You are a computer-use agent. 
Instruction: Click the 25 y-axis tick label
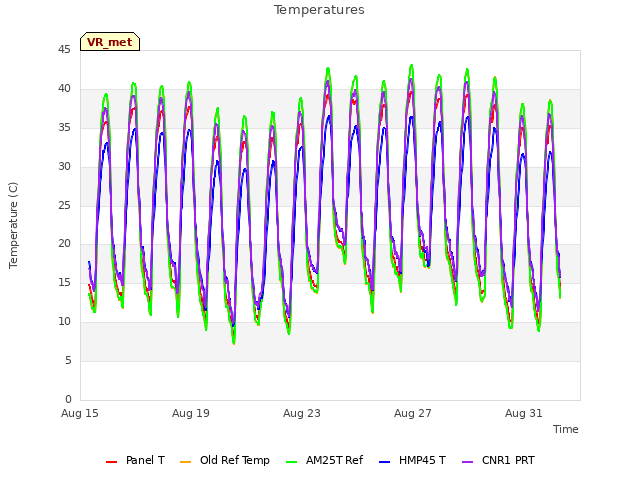point(64,205)
